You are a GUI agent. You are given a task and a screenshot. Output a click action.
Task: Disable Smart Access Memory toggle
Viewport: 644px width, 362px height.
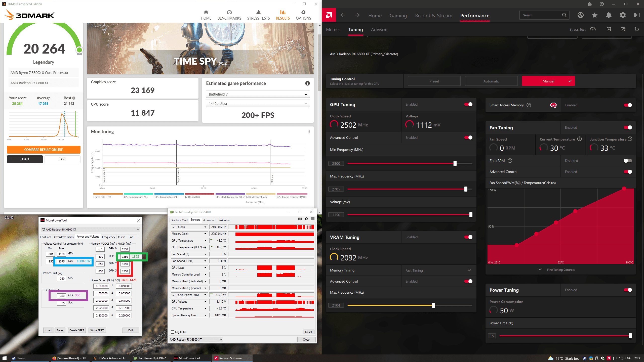(627, 105)
